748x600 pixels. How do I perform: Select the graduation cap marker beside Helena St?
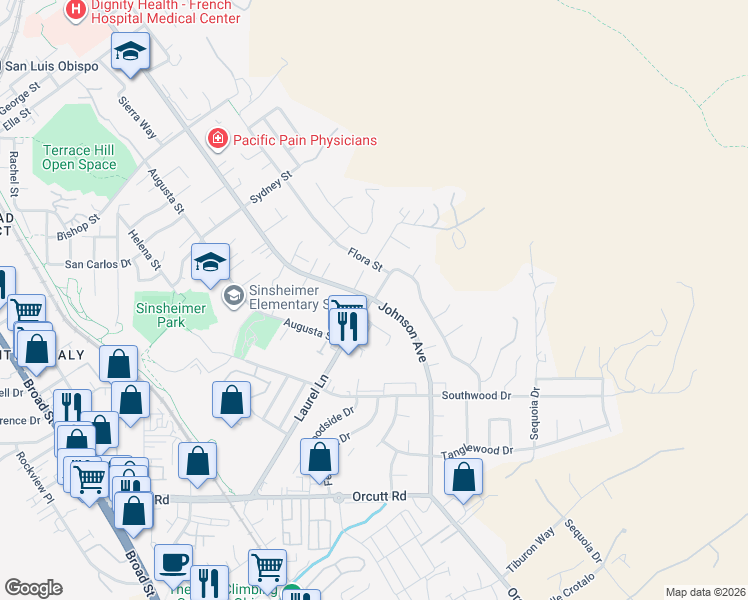click(x=210, y=265)
